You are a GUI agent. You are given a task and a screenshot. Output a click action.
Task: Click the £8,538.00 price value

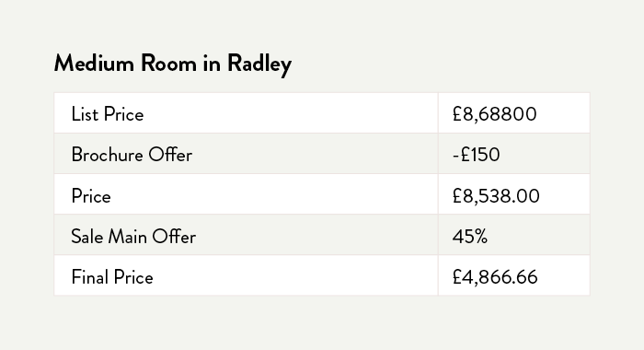tap(496, 196)
